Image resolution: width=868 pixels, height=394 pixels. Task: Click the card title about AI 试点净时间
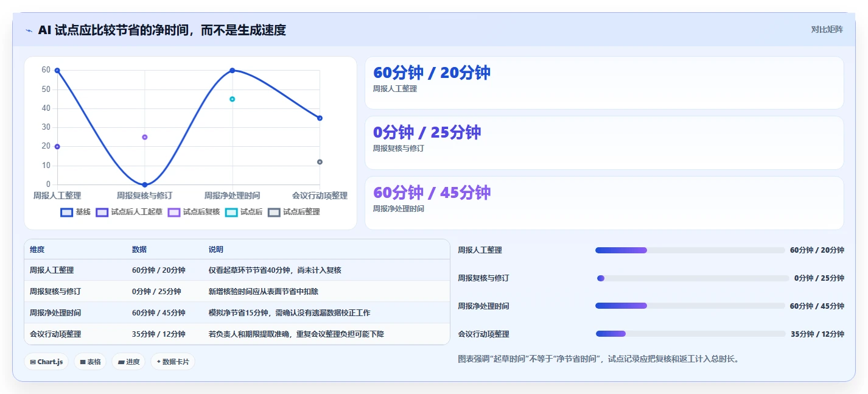click(162, 30)
